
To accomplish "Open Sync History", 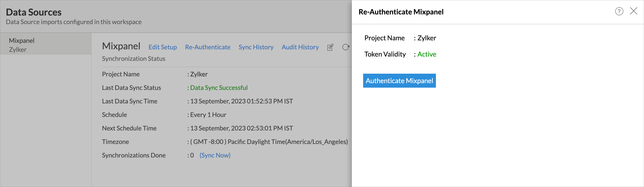I will pyautogui.click(x=256, y=47).
